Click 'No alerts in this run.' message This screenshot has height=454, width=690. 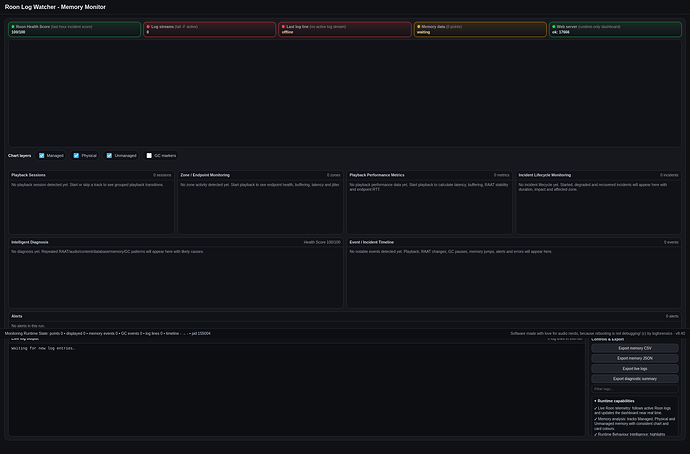tap(28, 326)
